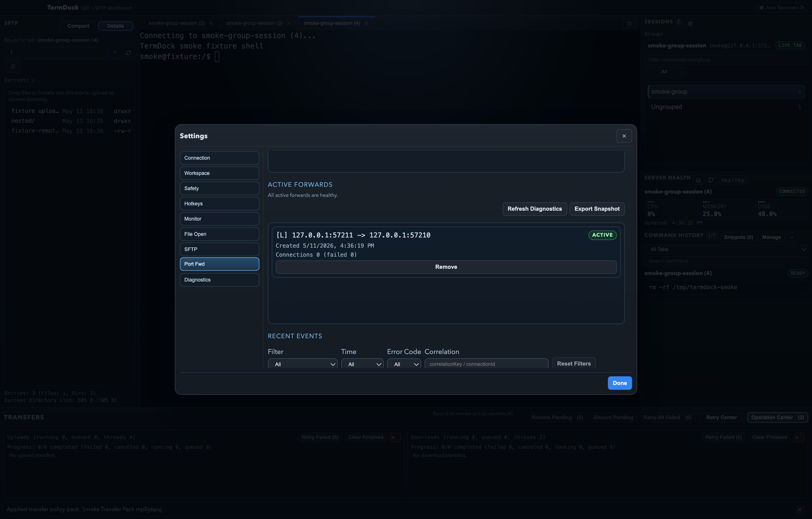This screenshot has height=519, width=812.
Task: Select the rm -rf /tmp/termdock-smoke command
Action: pyautogui.click(x=726, y=287)
